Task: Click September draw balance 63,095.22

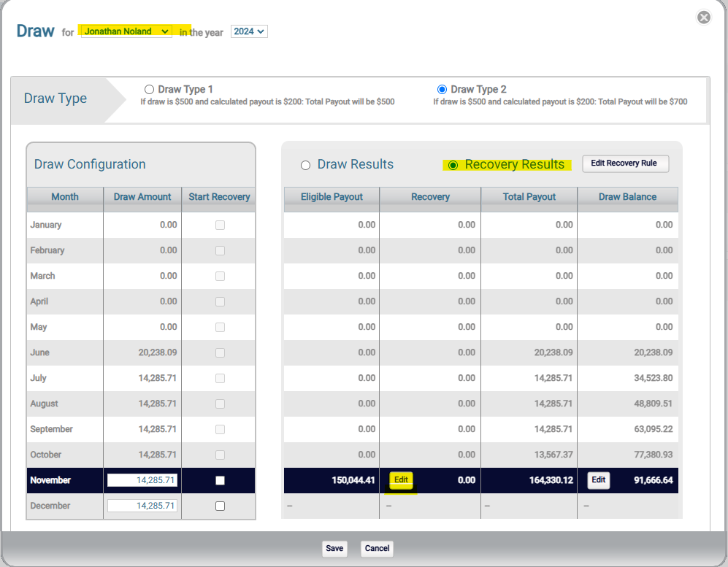Action: (x=654, y=429)
